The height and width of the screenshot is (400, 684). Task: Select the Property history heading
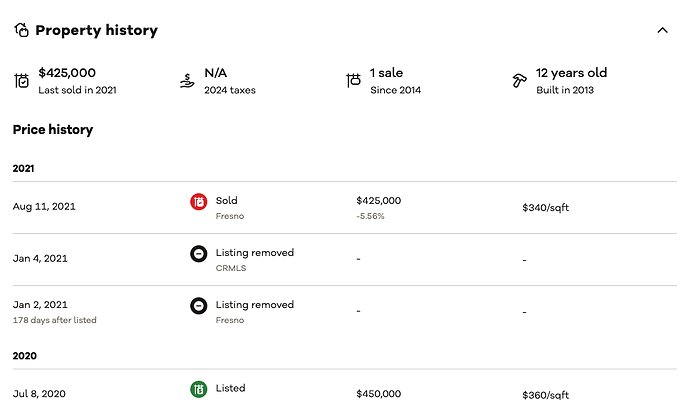(x=96, y=31)
